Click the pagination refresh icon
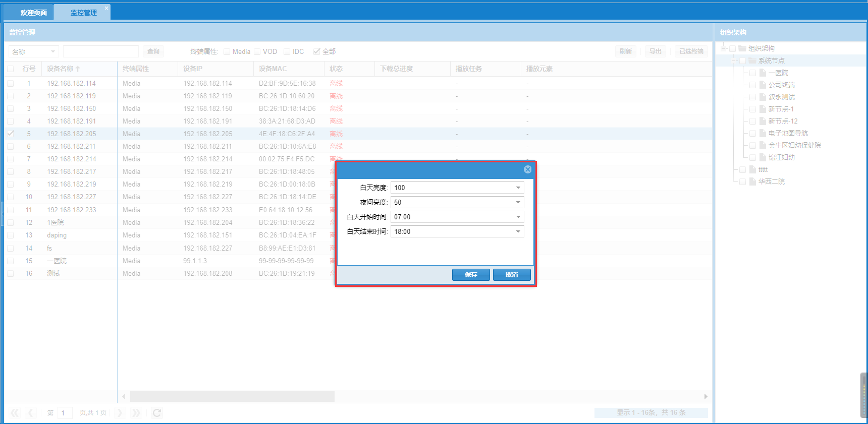Screen dimensions: 868x424 (157, 413)
